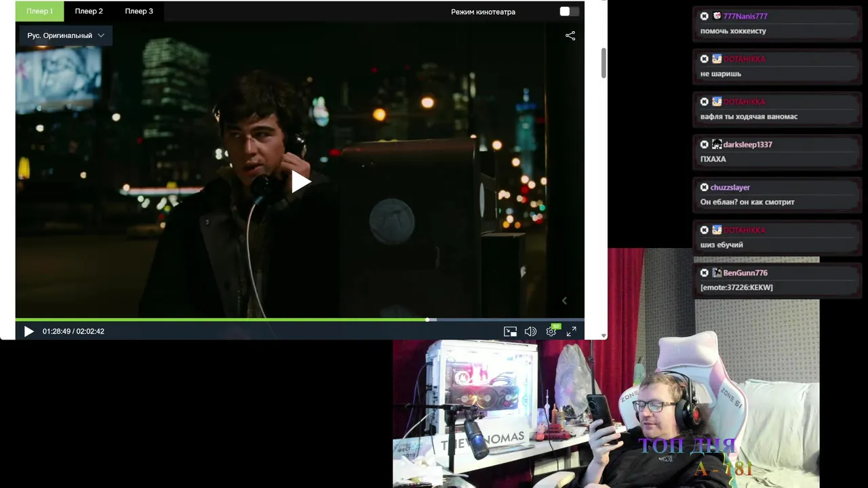
Task: Open BenGunn776 username in chat
Action: coord(745,272)
